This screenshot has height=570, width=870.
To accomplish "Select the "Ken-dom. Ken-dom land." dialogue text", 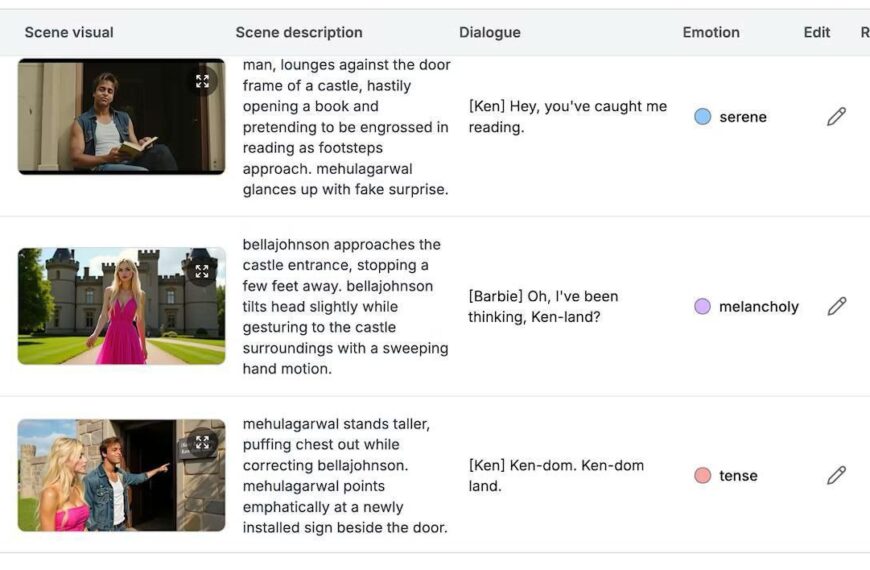I will click(556, 476).
